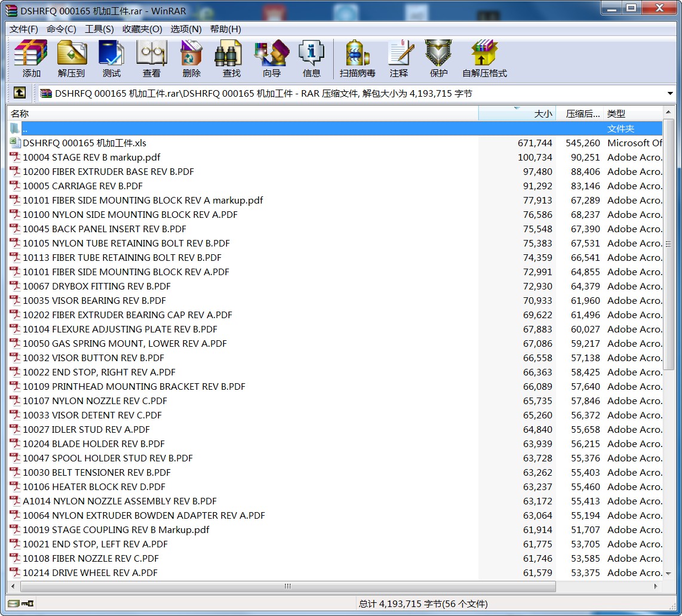The width and height of the screenshot is (682, 616).
Task: Sort by 压缩后 column header
Action: tap(580, 113)
